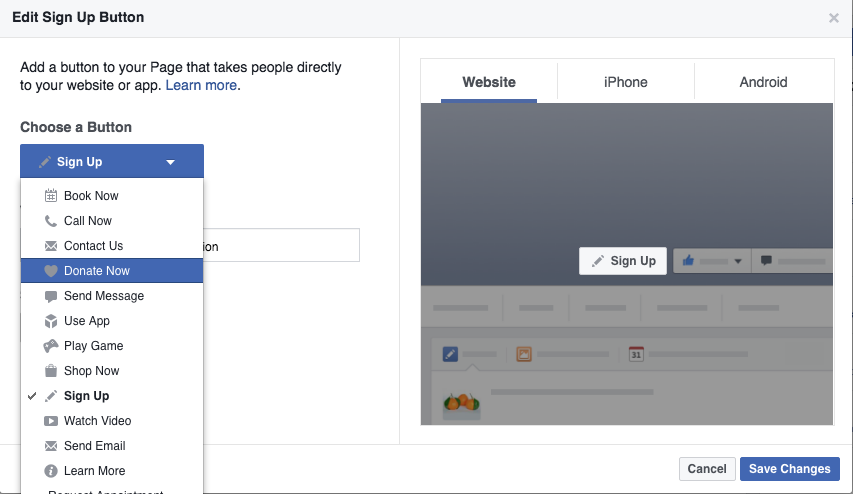853x494 pixels.
Task: Click the thumbs-up Like icon in preview
Action: tap(688, 261)
